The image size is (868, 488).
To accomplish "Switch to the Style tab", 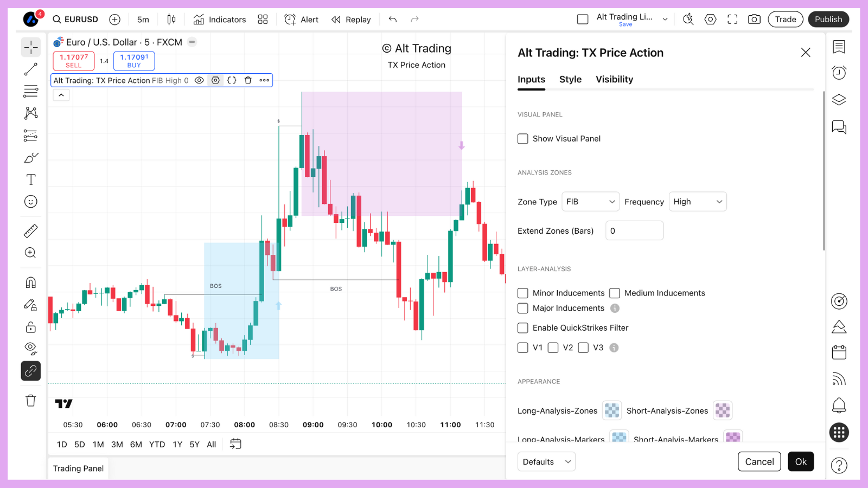I will click(x=570, y=79).
